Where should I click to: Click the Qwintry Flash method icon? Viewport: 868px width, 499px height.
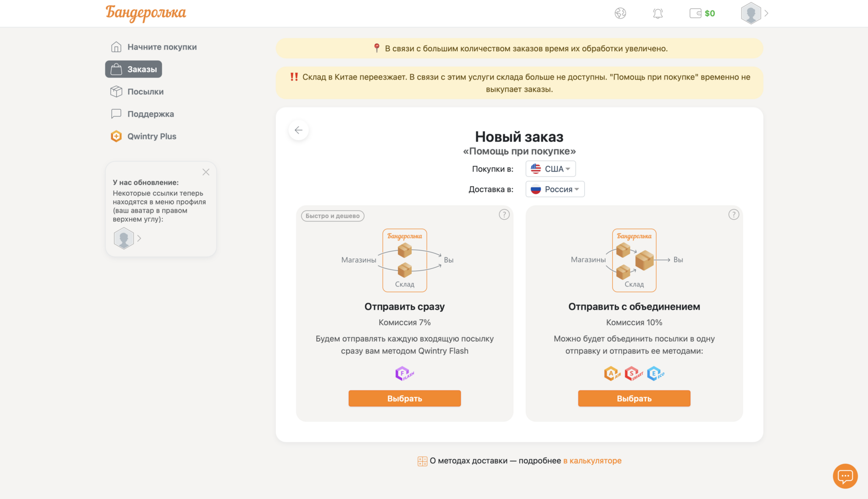tap(405, 373)
